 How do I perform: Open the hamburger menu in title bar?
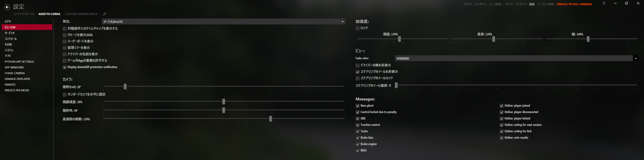pos(604,3)
